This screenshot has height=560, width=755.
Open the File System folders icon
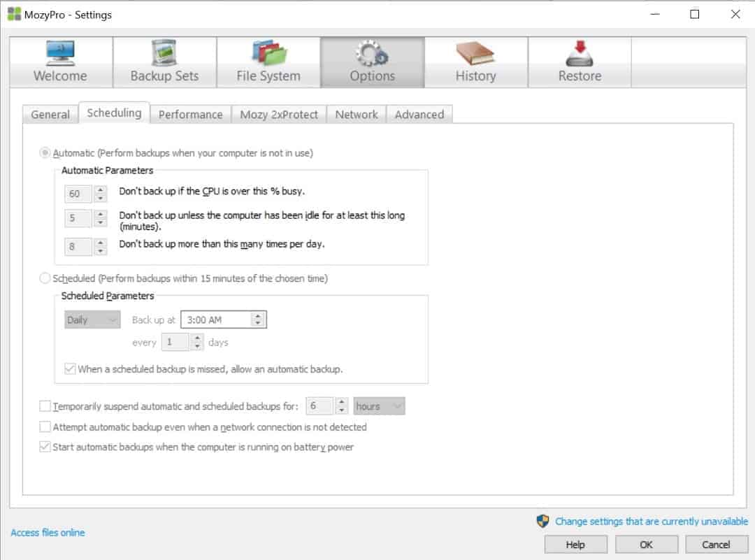[x=268, y=53]
